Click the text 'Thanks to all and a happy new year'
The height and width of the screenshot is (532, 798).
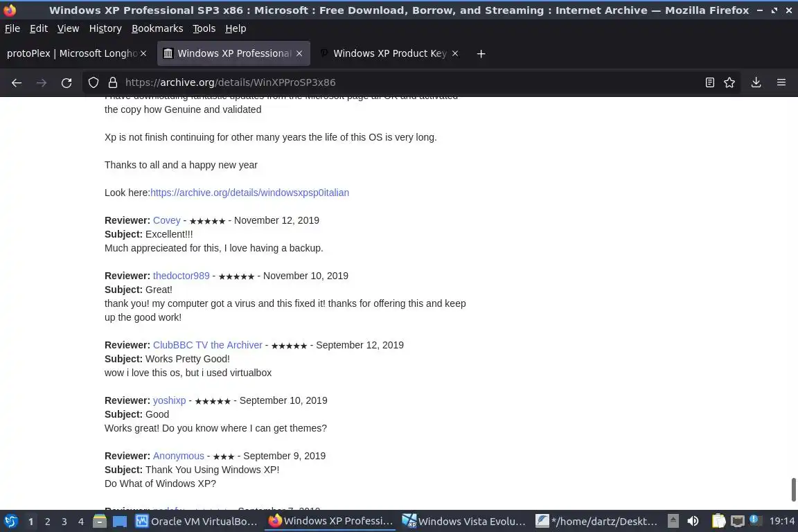pos(181,165)
